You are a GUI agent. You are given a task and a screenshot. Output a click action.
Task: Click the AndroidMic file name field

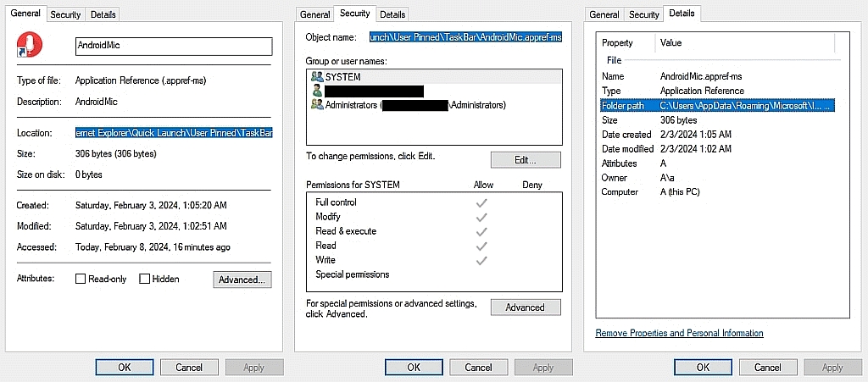tap(174, 47)
